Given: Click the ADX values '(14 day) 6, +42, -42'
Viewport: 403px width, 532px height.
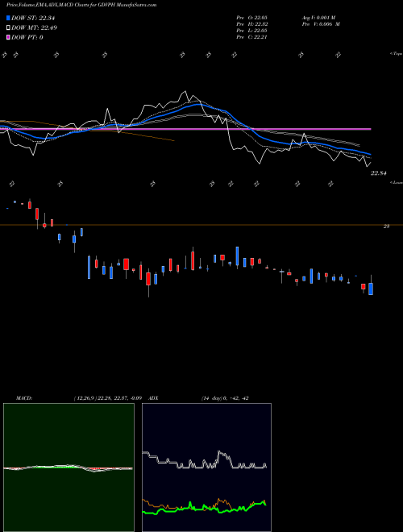Looking at the screenshot, I should click(x=225, y=398).
